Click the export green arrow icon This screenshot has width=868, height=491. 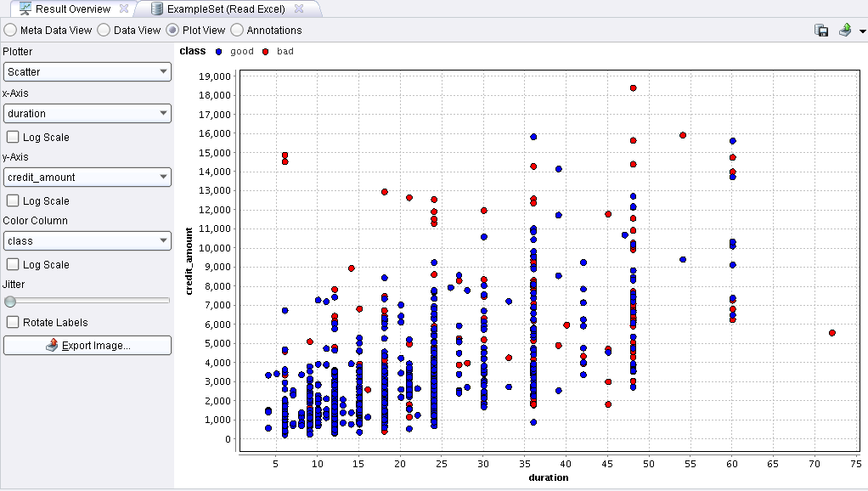[x=845, y=30]
